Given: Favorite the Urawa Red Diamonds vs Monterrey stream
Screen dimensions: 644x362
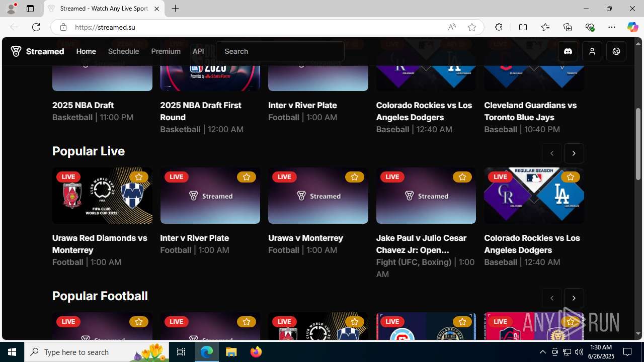Looking at the screenshot, I should (138, 177).
